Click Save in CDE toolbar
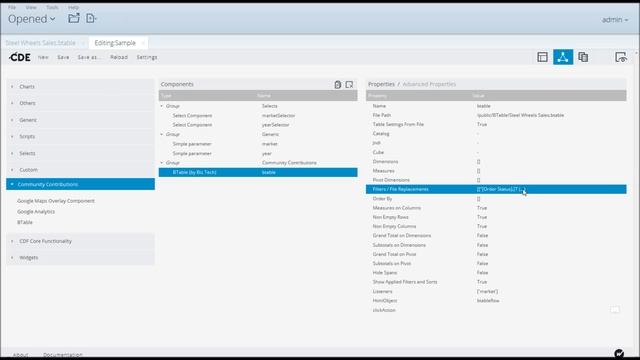This screenshot has width=640, height=360. [x=63, y=58]
